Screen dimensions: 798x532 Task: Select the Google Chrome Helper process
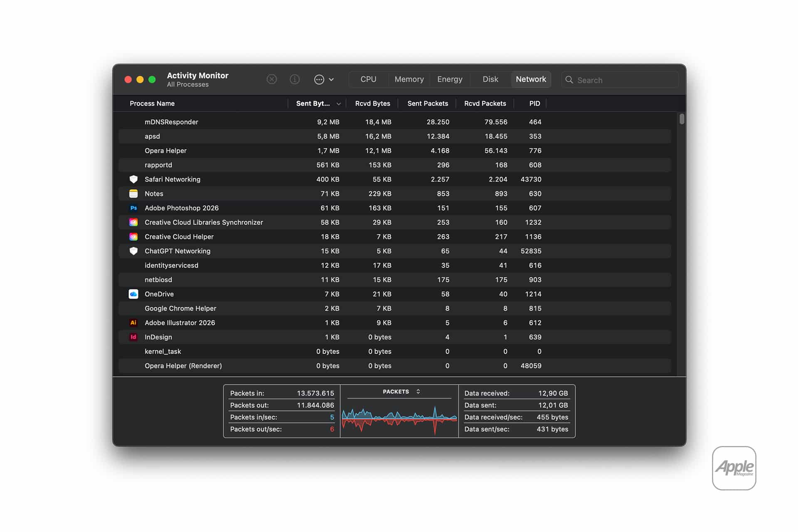(x=180, y=308)
